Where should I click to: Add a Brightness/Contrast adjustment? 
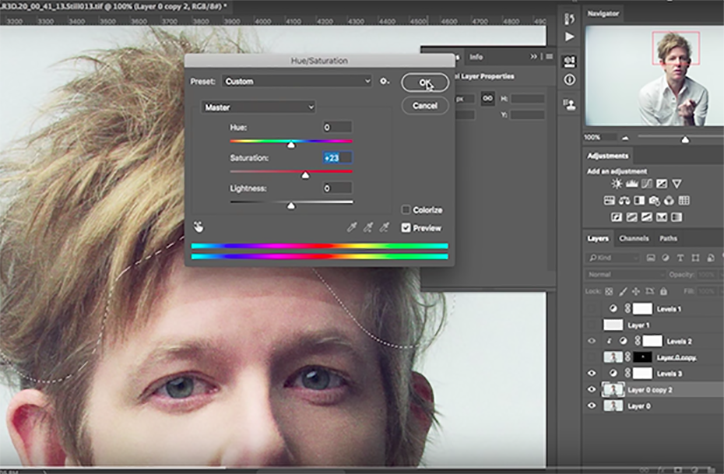[616, 184]
